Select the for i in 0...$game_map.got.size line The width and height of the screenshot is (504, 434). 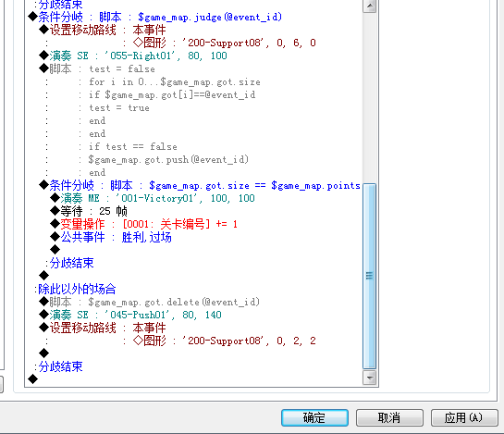[x=175, y=81]
